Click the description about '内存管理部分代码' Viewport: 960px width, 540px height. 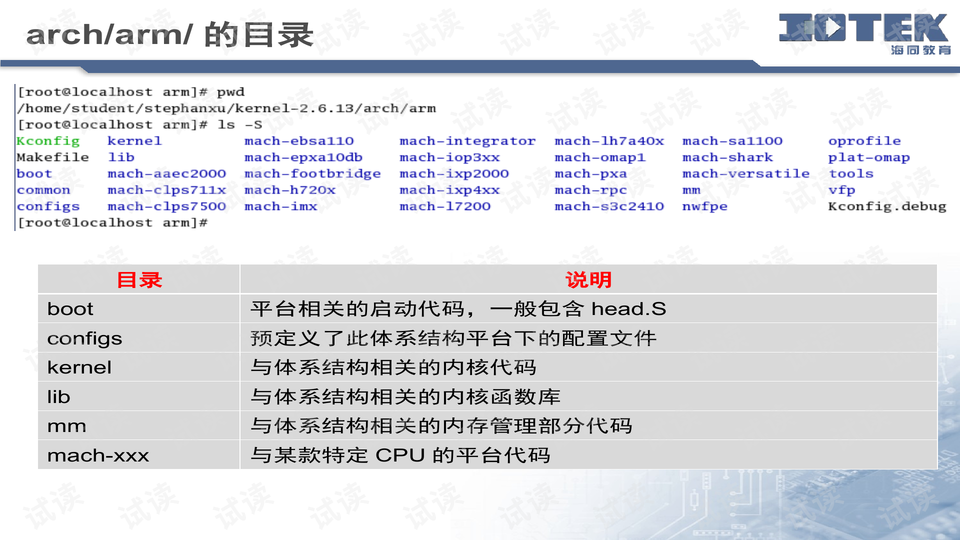pos(441,426)
